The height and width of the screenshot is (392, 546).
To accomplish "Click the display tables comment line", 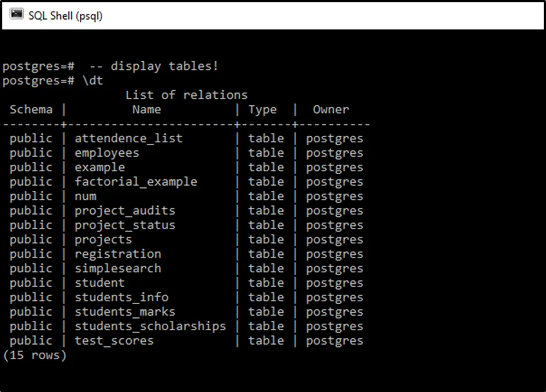I will (154, 66).
